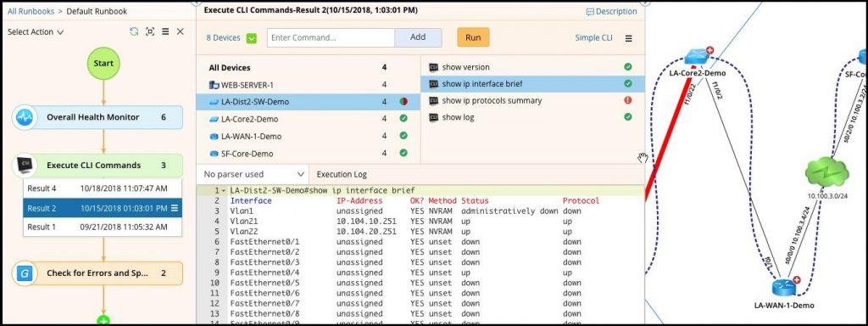Select show ip protocols summary command
Viewport: 868px width, 326px height.
point(532,100)
